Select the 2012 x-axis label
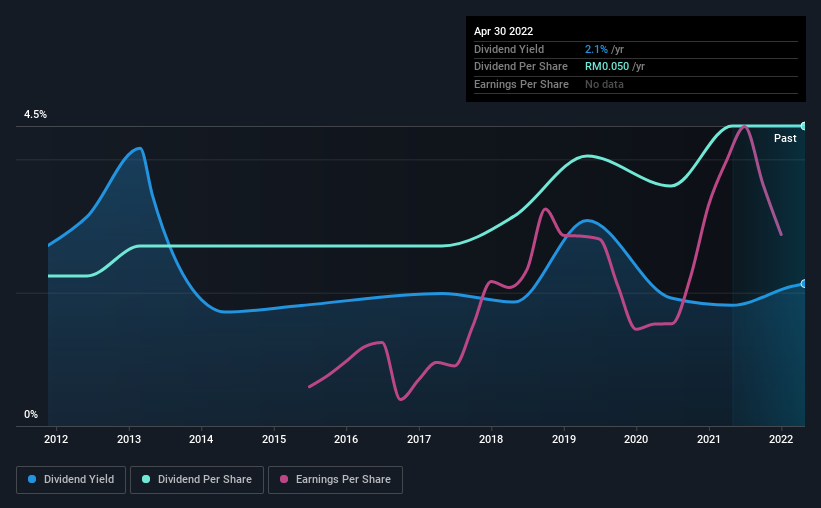The image size is (821, 508). pyautogui.click(x=56, y=439)
